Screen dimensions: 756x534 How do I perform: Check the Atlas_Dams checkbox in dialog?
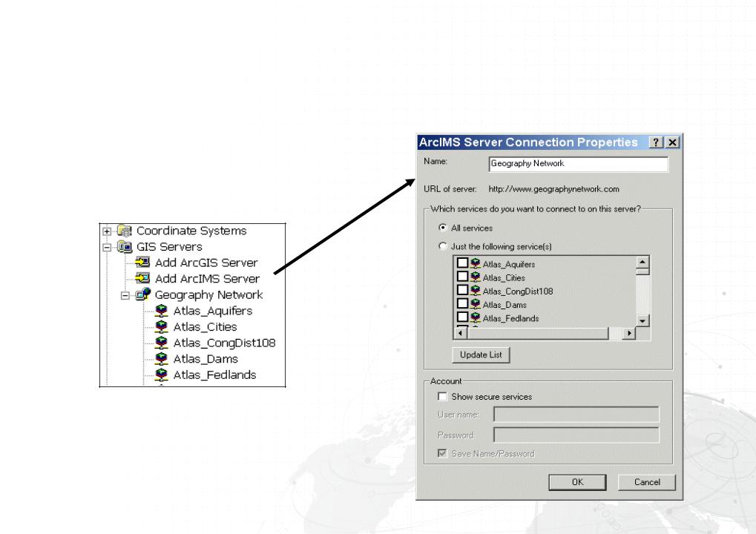coord(462,303)
